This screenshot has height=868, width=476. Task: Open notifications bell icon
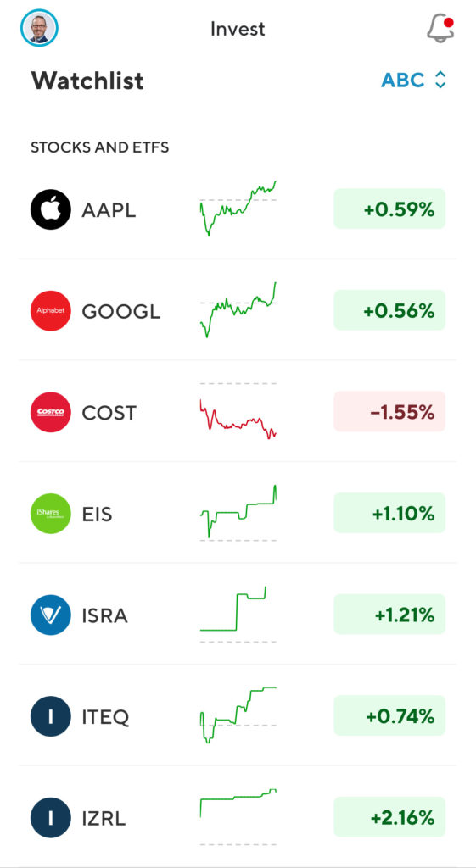[440, 28]
